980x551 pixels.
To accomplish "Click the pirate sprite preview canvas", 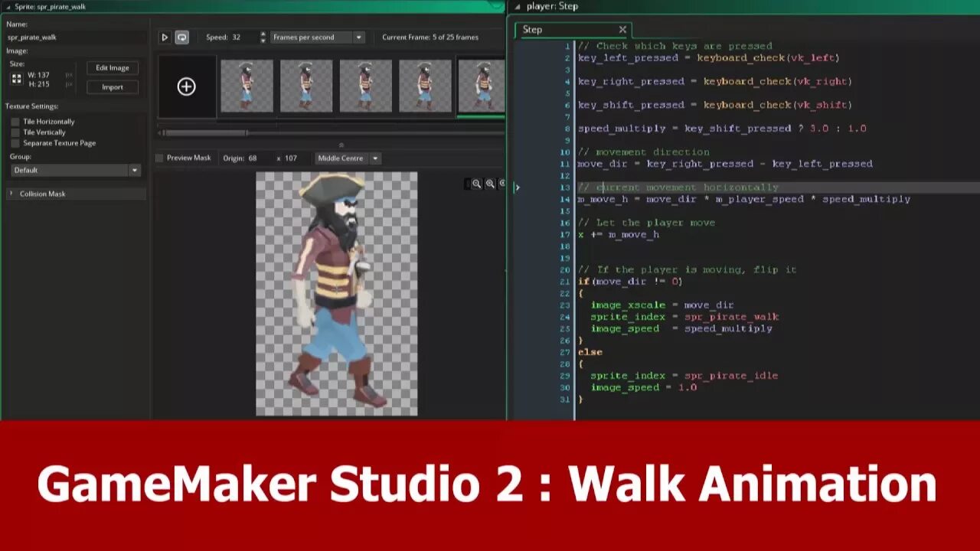I will click(x=337, y=294).
